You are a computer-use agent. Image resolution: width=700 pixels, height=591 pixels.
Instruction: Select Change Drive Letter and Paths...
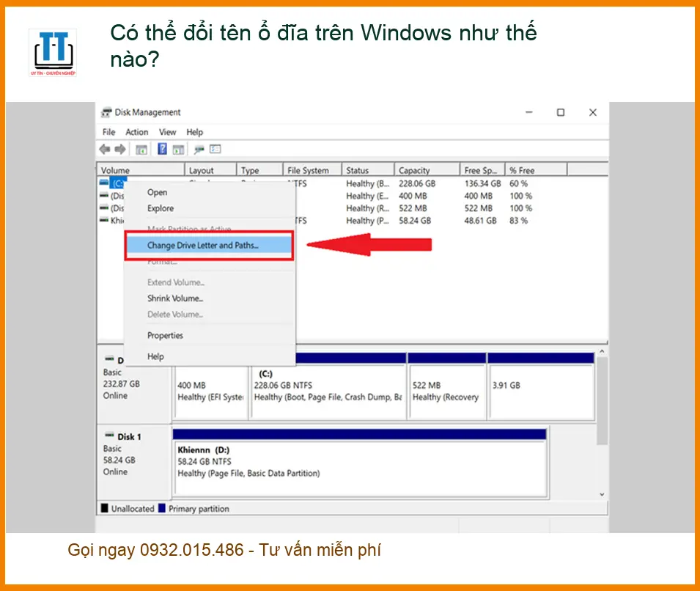point(209,245)
